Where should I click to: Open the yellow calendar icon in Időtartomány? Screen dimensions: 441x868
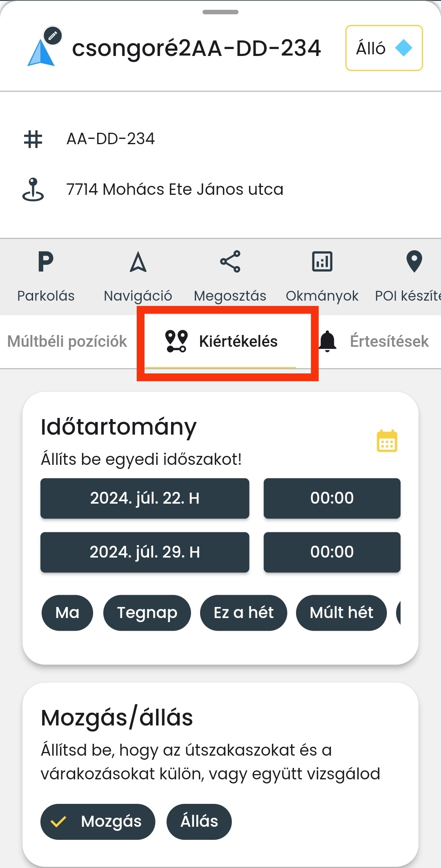pyautogui.click(x=387, y=441)
